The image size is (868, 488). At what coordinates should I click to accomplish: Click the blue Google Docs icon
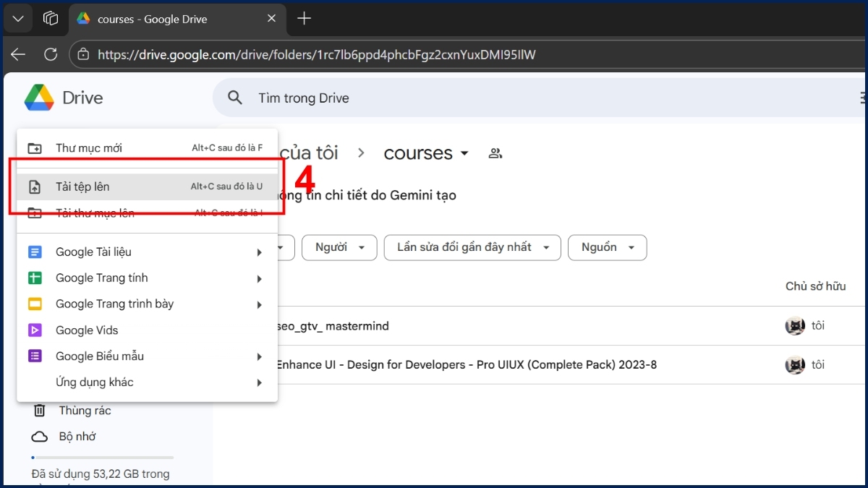(35, 252)
